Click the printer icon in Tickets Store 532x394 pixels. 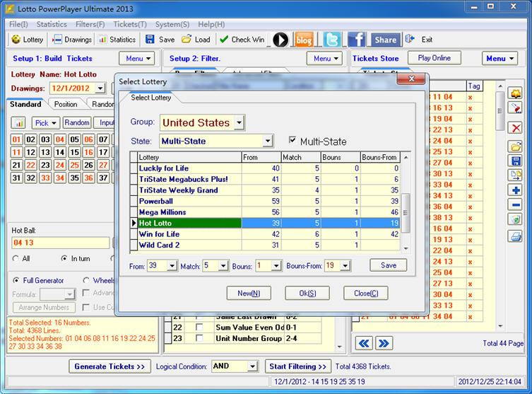pyautogui.click(x=515, y=236)
